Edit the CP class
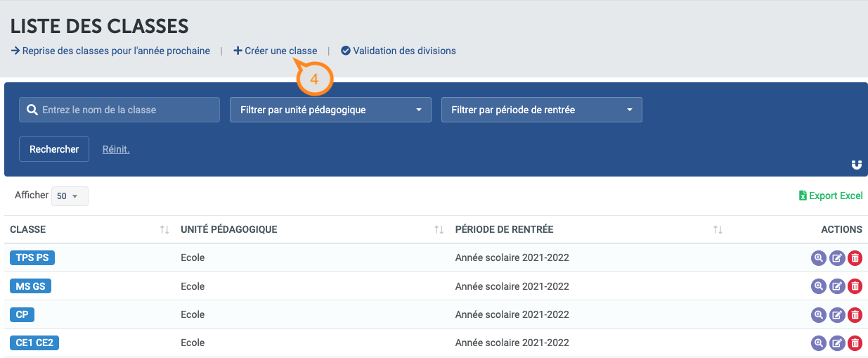The image size is (868, 358). click(837, 315)
